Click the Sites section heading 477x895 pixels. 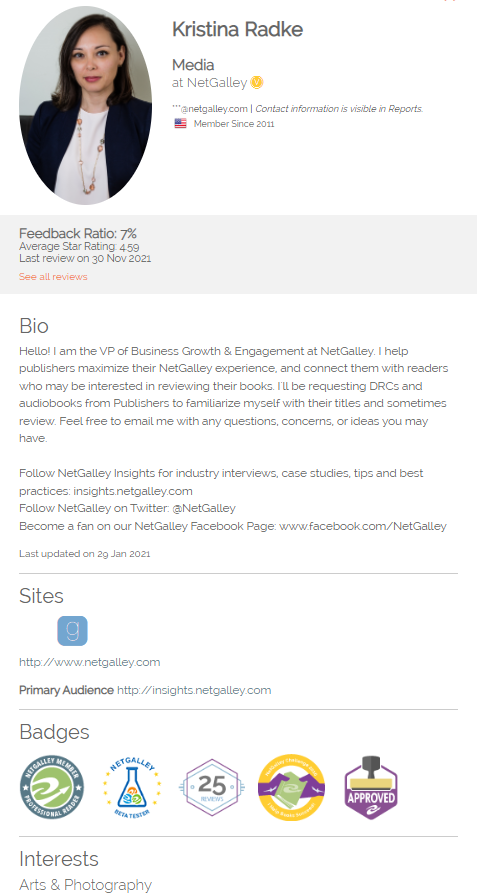41,596
